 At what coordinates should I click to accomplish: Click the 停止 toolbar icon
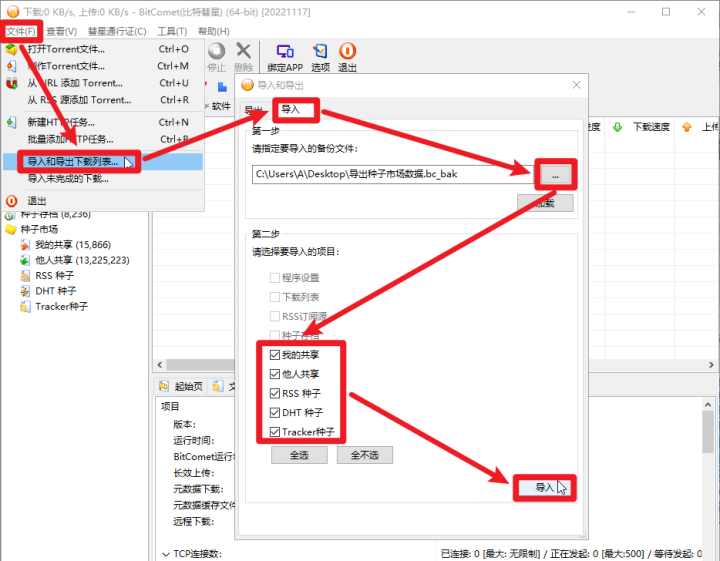click(216, 57)
